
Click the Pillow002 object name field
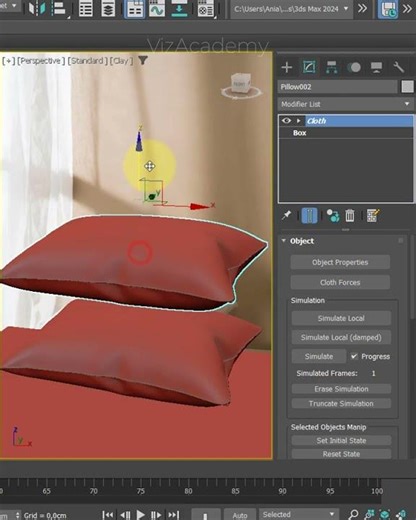point(337,87)
